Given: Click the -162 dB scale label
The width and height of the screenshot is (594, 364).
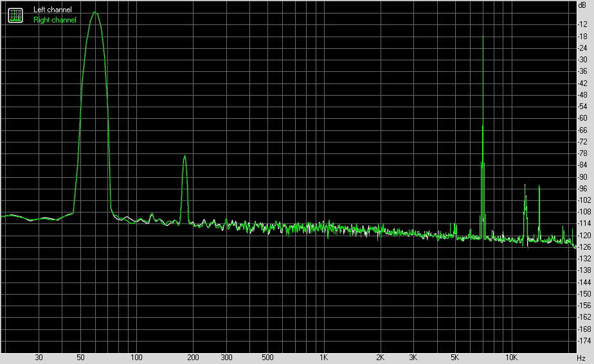Looking at the screenshot, I should tap(584, 317).
